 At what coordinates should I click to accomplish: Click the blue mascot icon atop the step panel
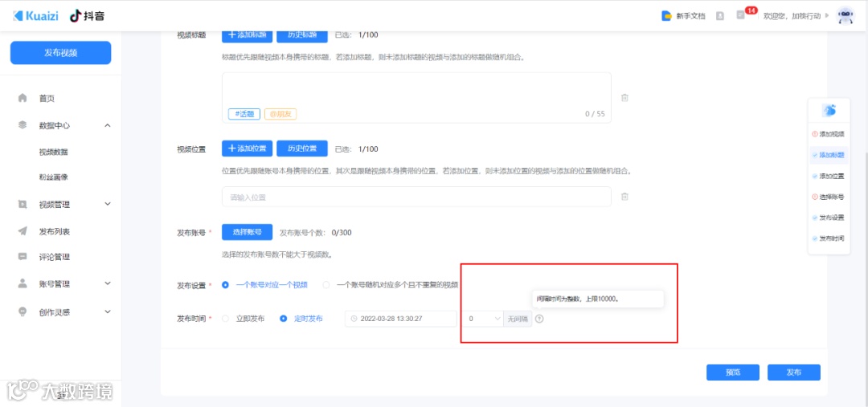829,111
